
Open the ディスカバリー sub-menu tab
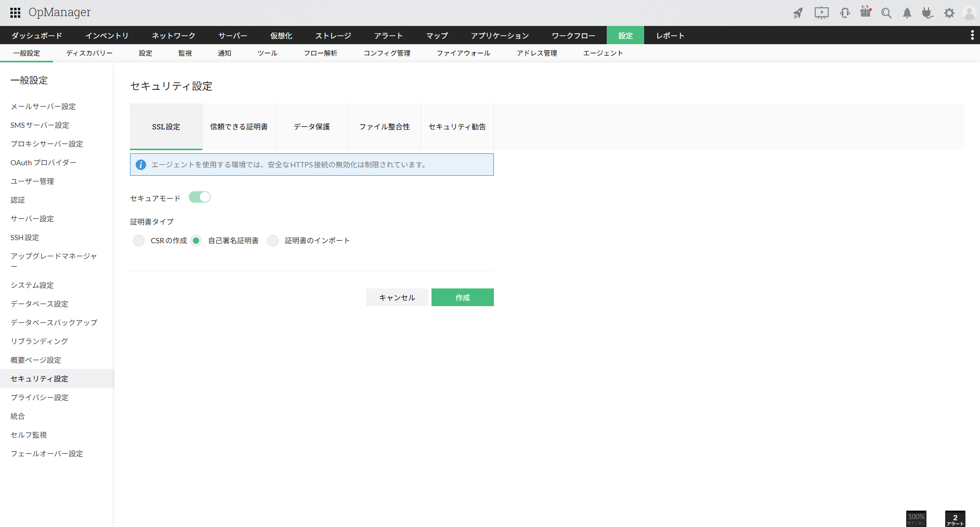[x=89, y=53]
